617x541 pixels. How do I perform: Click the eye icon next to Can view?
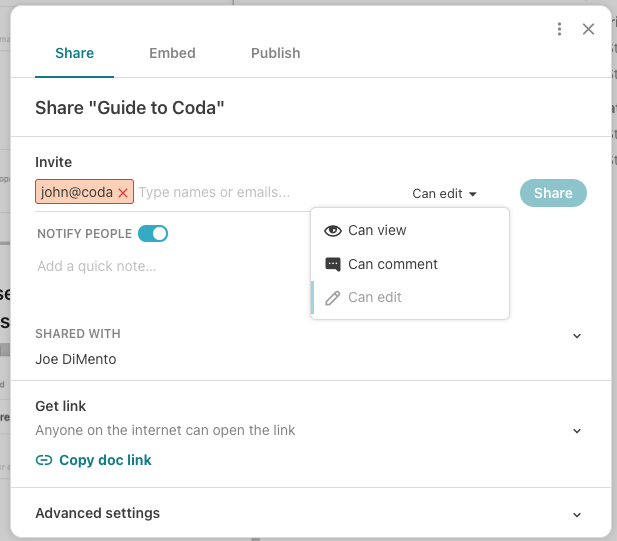[x=333, y=231]
